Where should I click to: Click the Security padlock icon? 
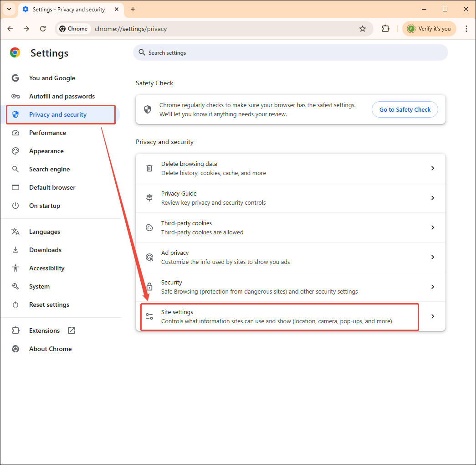tap(149, 286)
